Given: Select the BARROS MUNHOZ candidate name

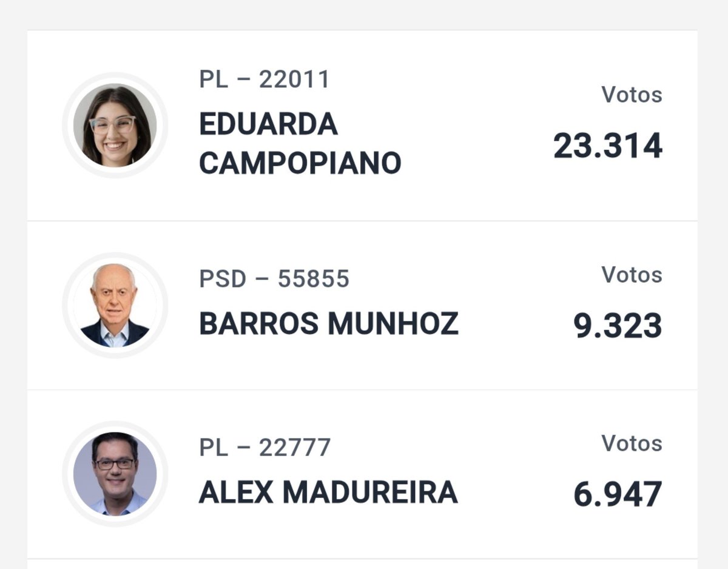Looking at the screenshot, I should [329, 324].
